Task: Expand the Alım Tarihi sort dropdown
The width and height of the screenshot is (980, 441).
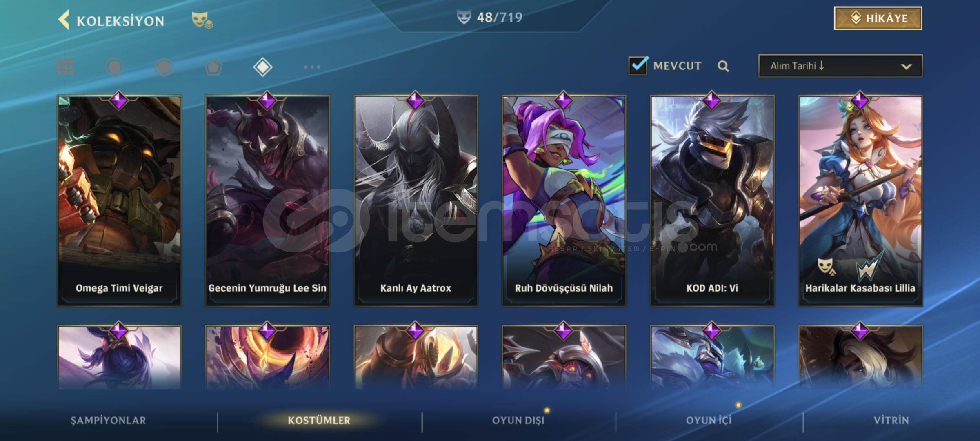Action: [840, 66]
